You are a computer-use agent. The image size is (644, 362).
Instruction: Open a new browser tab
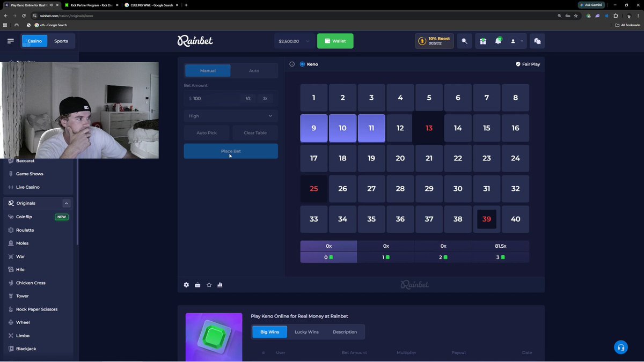pos(186,5)
